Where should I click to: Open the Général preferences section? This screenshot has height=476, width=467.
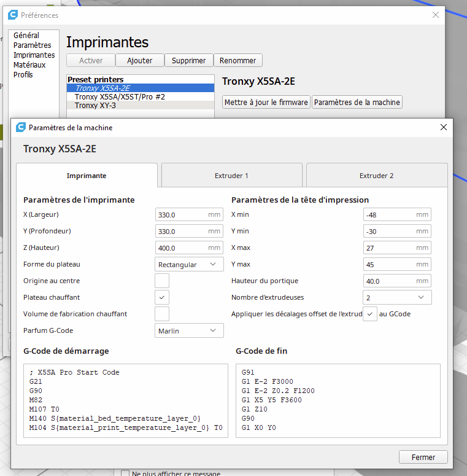(26, 35)
